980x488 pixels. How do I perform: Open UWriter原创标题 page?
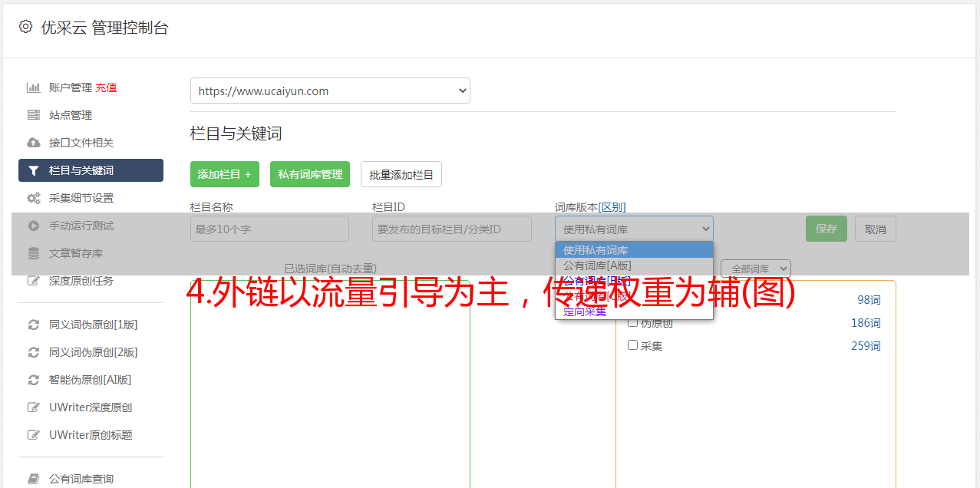point(91,435)
